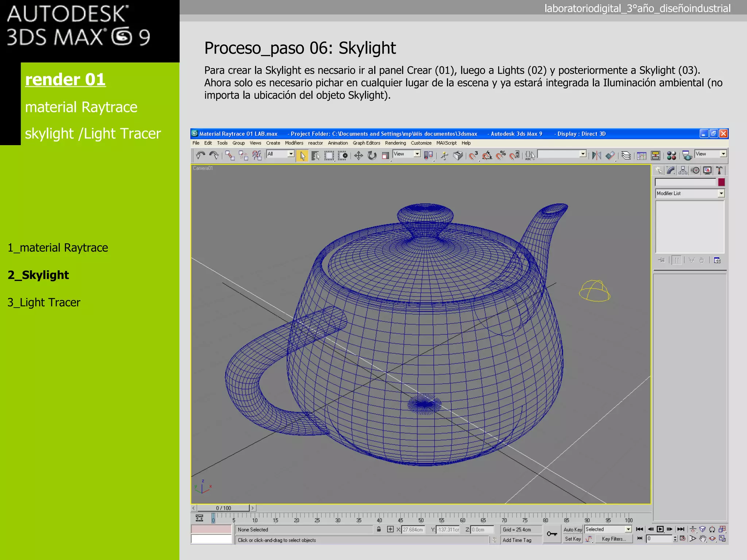The image size is (747, 560).
Task: Open the Material Editor spheres icon
Action: (671, 156)
